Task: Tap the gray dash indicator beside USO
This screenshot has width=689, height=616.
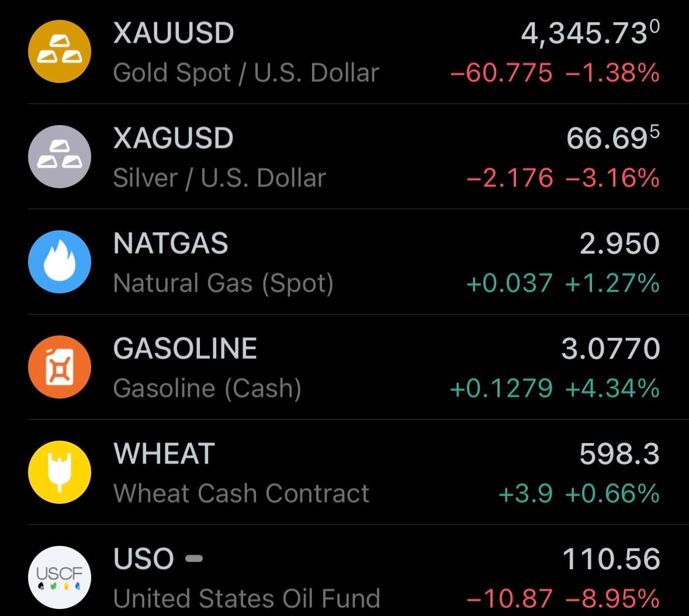Action: point(194,559)
